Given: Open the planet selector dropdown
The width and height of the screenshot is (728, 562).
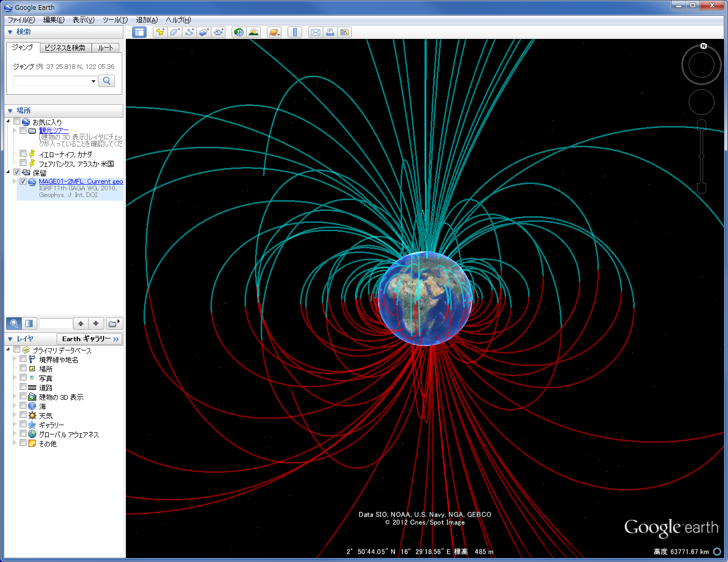Looking at the screenshot, I should tap(274, 32).
